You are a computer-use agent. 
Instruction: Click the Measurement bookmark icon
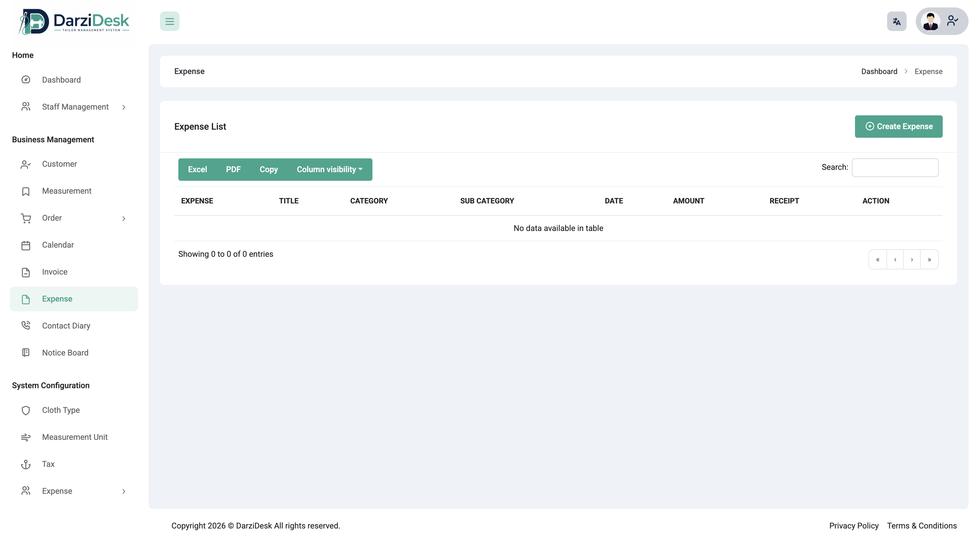point(26,191)
